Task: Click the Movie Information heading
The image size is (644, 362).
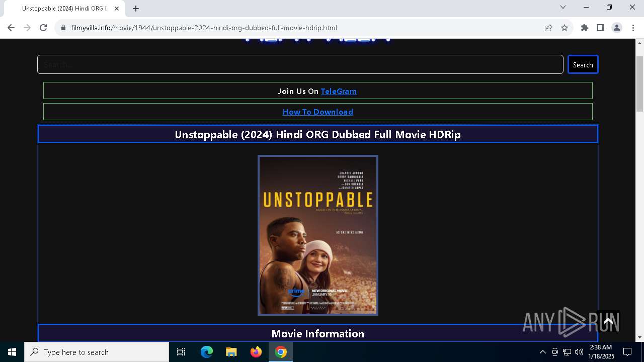Action: click(x=318, y=333)
